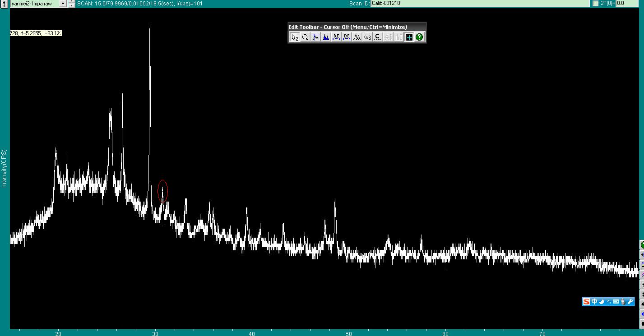Click the SCAN parameters status text
Image resolution: width=644 pixels, height=336 pixels.
pyautogui.click(x=140, y=3)
